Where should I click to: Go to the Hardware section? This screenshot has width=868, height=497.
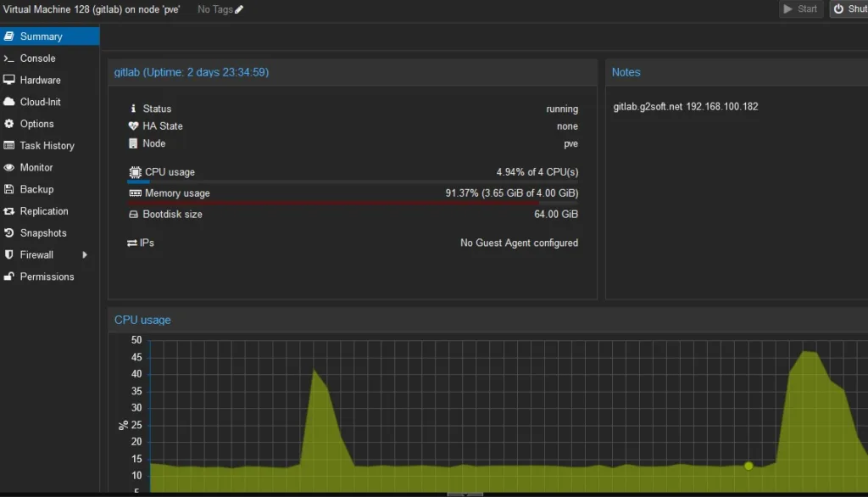click(x=50, y=80)
